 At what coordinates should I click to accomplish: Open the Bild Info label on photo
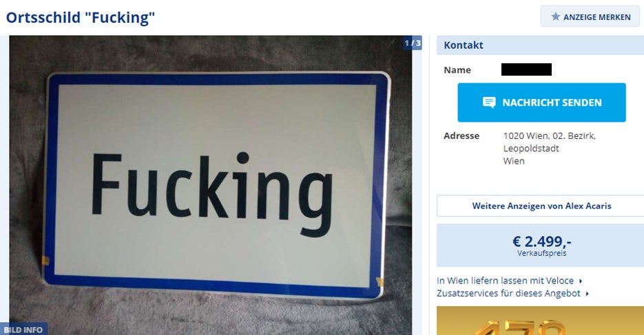tap(23, 329)
